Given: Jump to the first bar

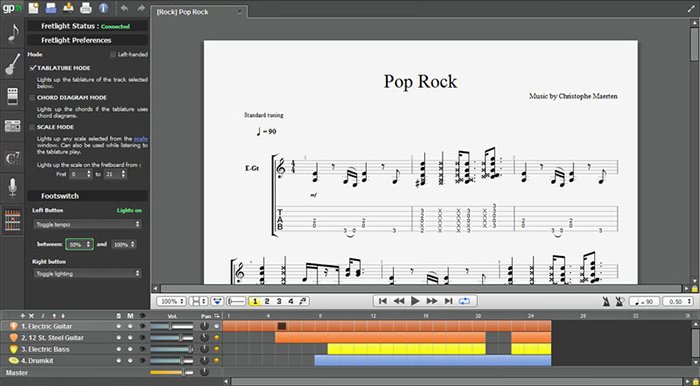Looking at the screenshot, I should [x=383, y=301].
